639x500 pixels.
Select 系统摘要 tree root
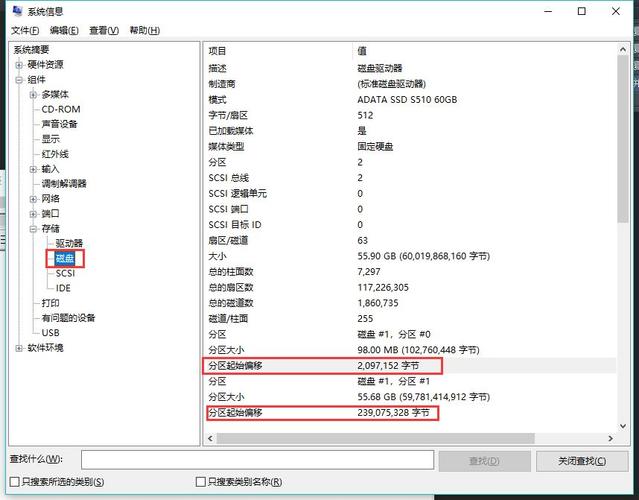(31, 50)
